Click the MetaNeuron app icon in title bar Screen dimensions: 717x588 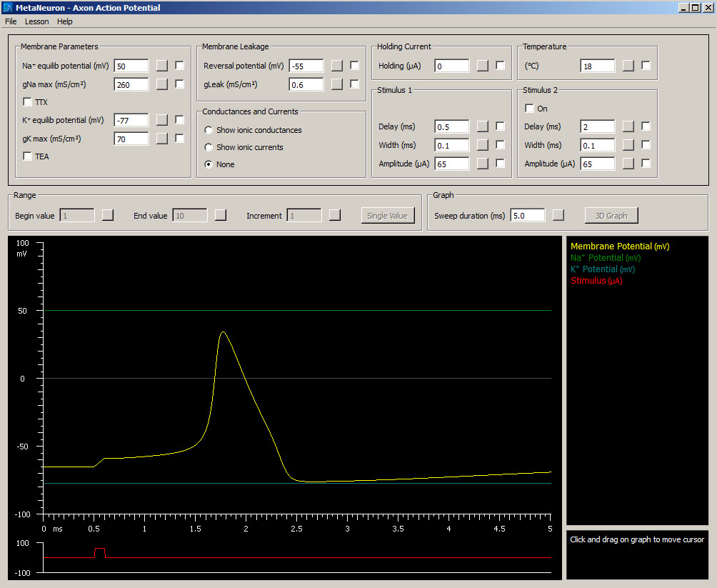(7, 7)
